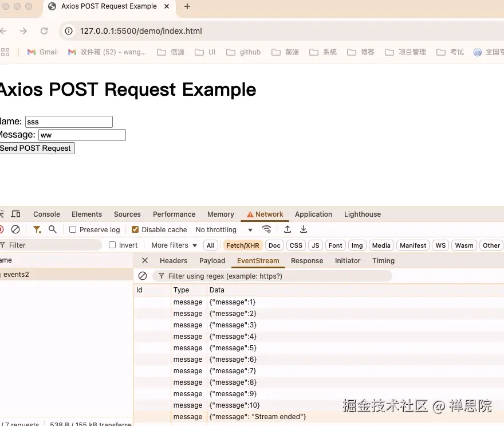This screenshot has width=504, height=426.
Task: Close the request details pane
Action: 145,261
